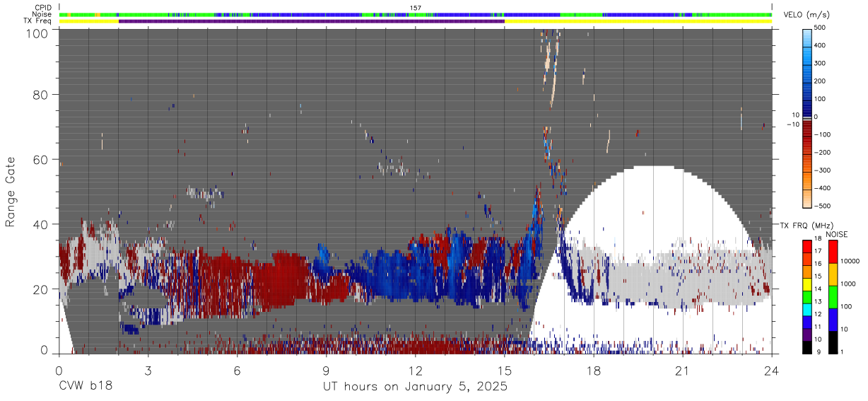Click the 500 tick on velocity colorbar
The height and width of the screenshot is (401, 868).
tap(820, 28)
